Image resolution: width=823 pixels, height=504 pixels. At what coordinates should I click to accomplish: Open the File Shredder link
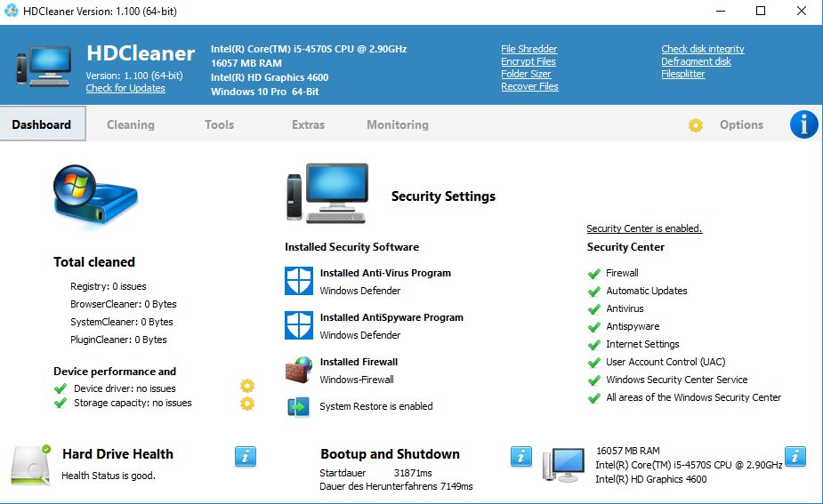(x=529, y=49)
